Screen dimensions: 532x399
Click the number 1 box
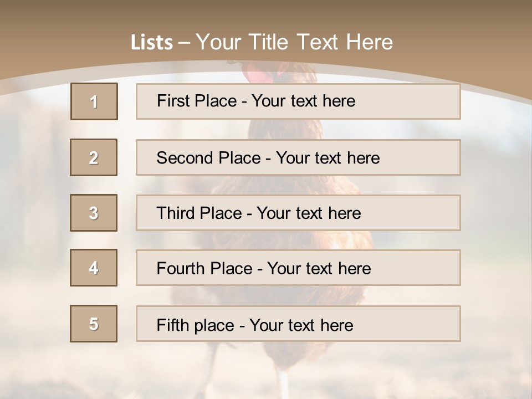[94, 101]
